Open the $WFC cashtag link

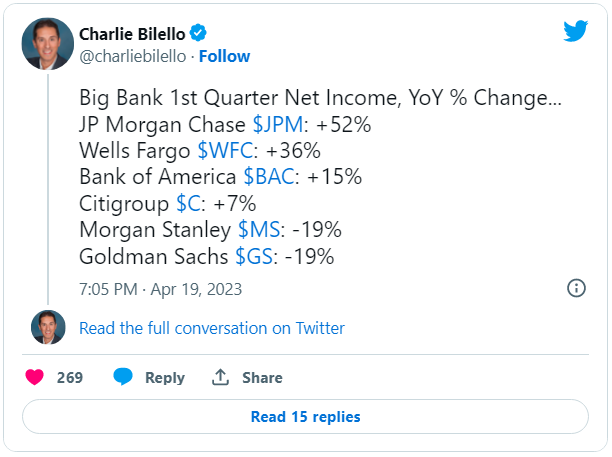225,150
